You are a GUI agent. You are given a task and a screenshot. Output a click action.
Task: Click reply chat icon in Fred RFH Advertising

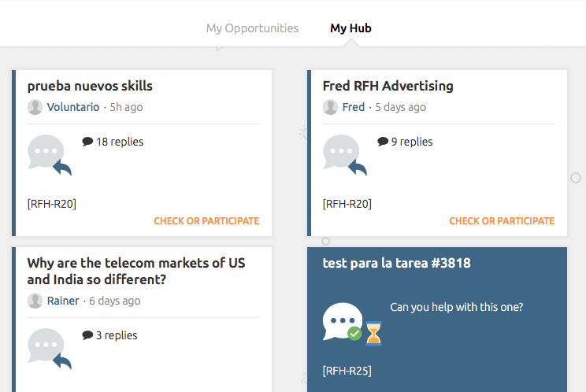click(x=344, y=155)
